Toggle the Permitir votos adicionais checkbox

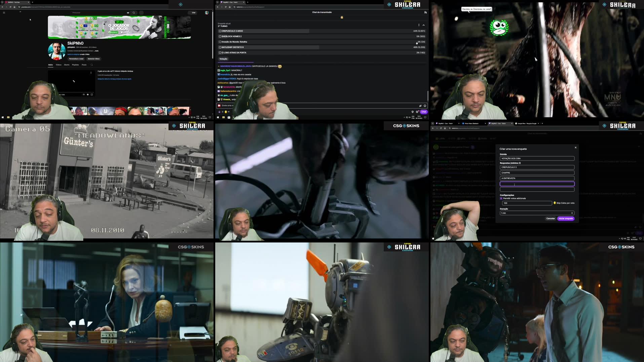501,198
